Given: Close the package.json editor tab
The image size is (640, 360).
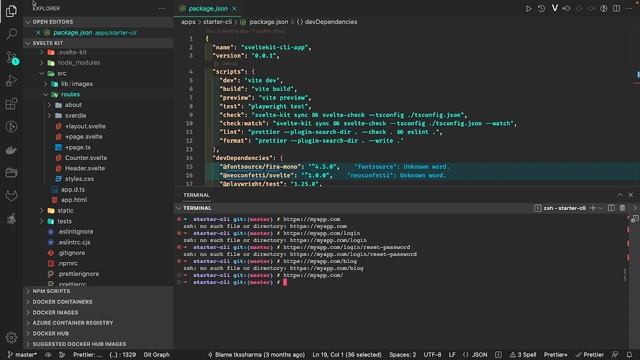Looking at the screenshot, I should (234, 8).
